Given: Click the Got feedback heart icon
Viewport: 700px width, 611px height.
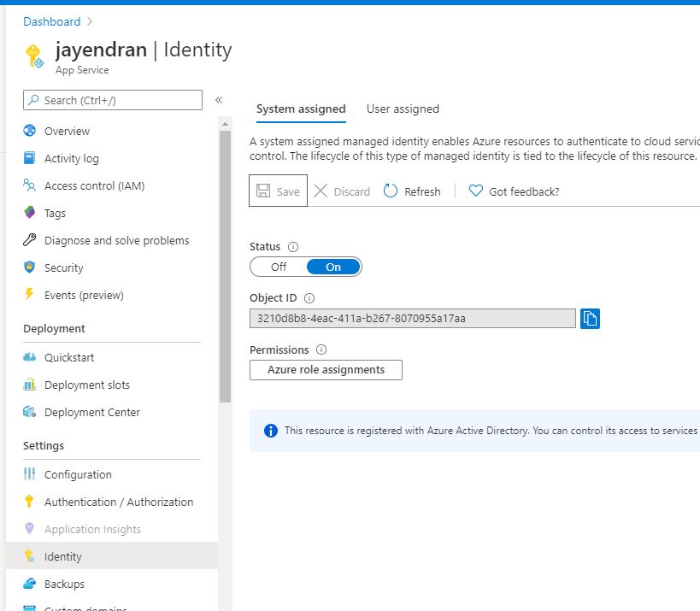Looking at the screenshot, I should tap(476, 191).
